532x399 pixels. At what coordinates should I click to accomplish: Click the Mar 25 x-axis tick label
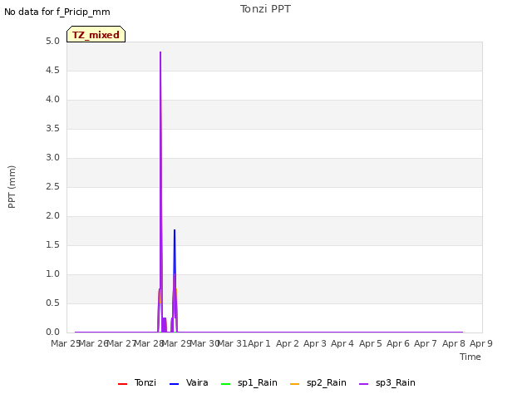point(66,343)
